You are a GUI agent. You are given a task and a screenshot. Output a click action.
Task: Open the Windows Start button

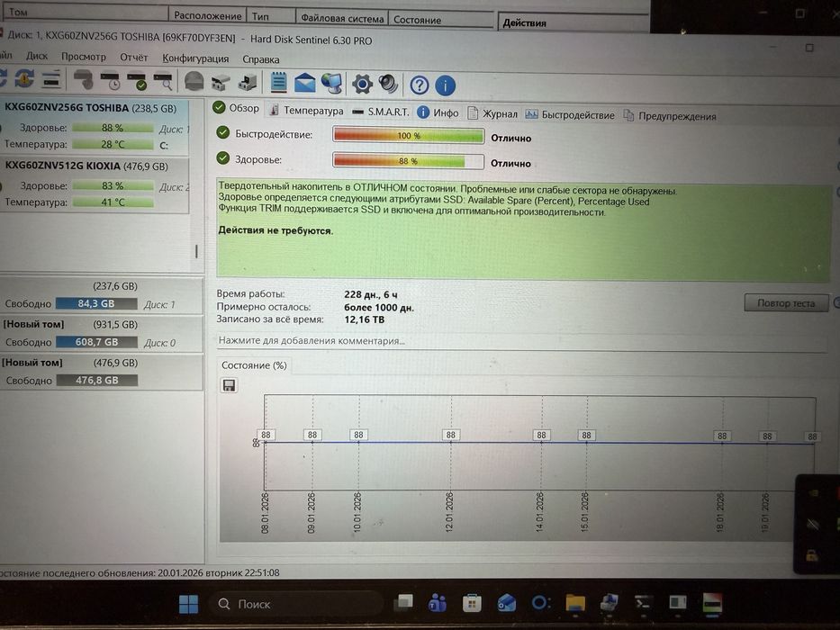(188, 604)
